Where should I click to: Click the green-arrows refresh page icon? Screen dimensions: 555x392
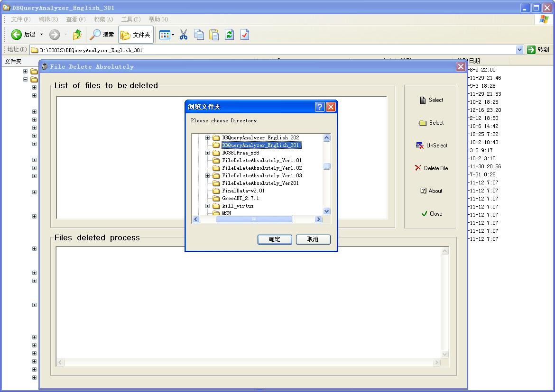(x=230, y=34)
